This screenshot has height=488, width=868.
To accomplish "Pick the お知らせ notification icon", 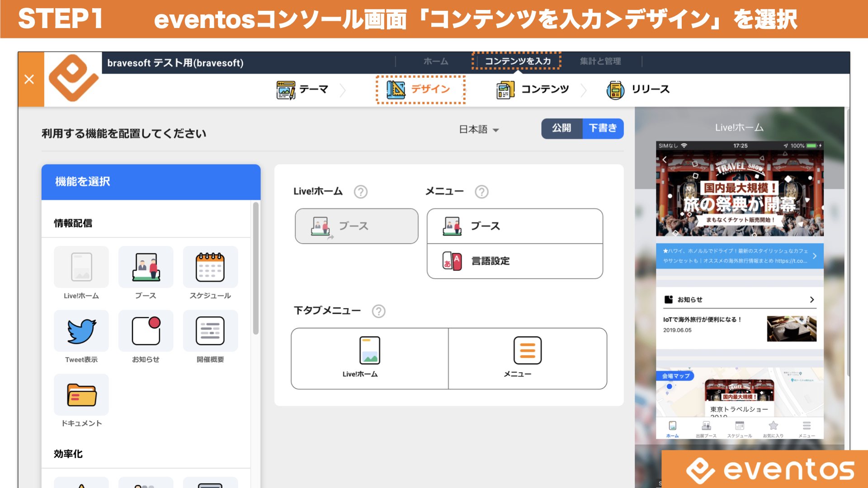I will pos(146,331).
